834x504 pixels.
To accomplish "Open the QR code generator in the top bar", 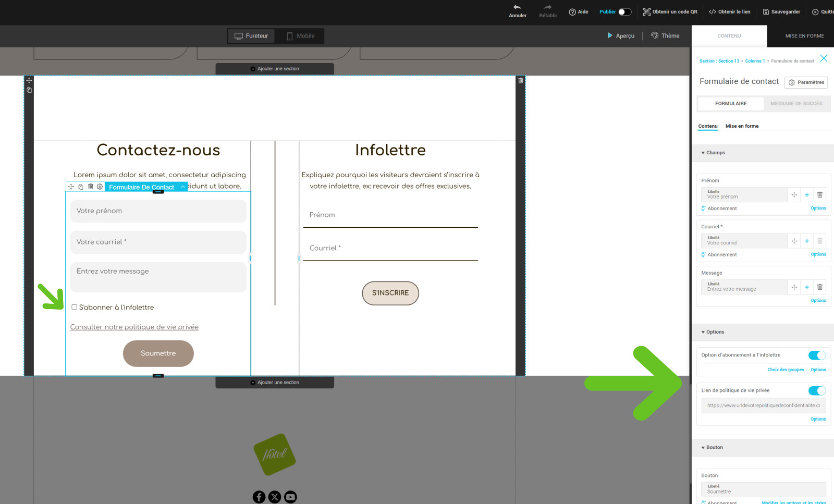I will [670, 11].
